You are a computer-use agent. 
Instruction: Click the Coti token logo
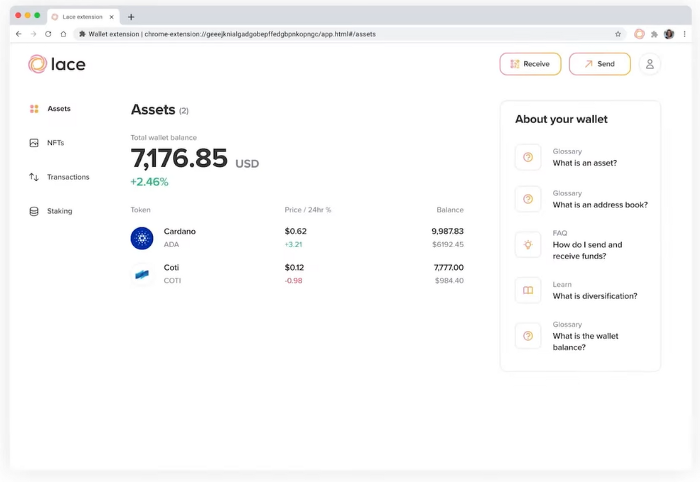click(142, 274)
